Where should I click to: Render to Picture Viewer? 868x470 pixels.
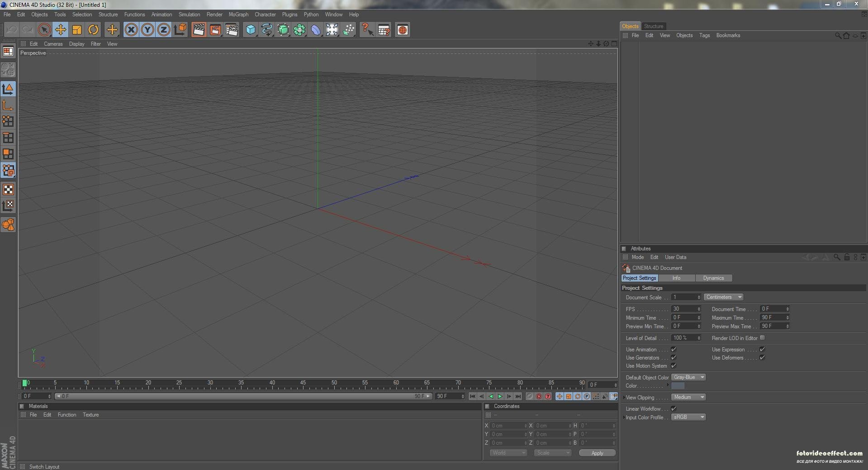click(215, 30)
